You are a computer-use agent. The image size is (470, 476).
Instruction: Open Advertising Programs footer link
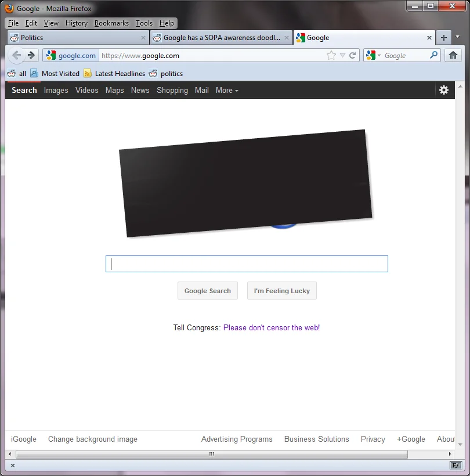pyautogui.click(x=237, y=439)
